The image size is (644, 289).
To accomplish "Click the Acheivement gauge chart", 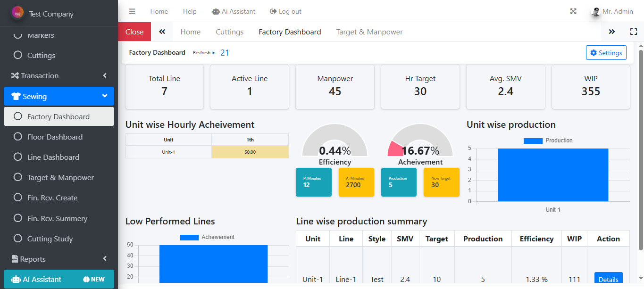I will coord(420,140).
